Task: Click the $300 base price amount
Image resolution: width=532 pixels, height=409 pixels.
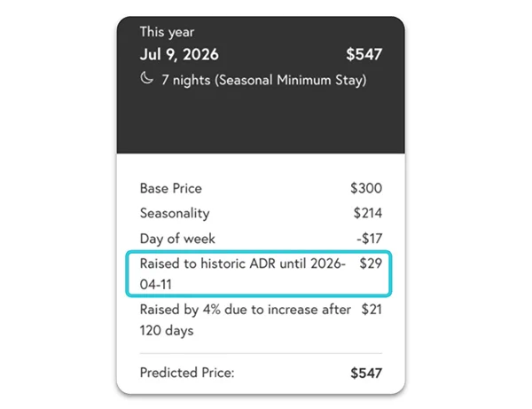Action: point(365,188)
